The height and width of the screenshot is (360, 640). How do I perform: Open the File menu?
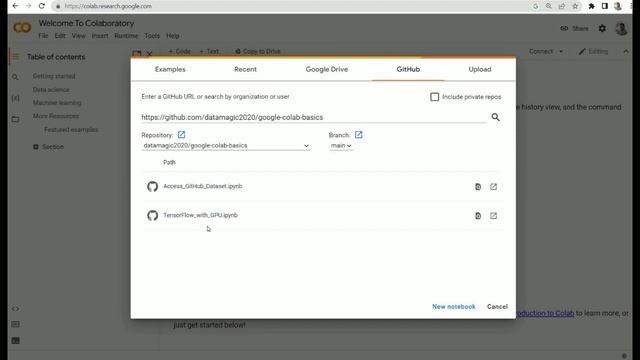click(x=43, y=36)
